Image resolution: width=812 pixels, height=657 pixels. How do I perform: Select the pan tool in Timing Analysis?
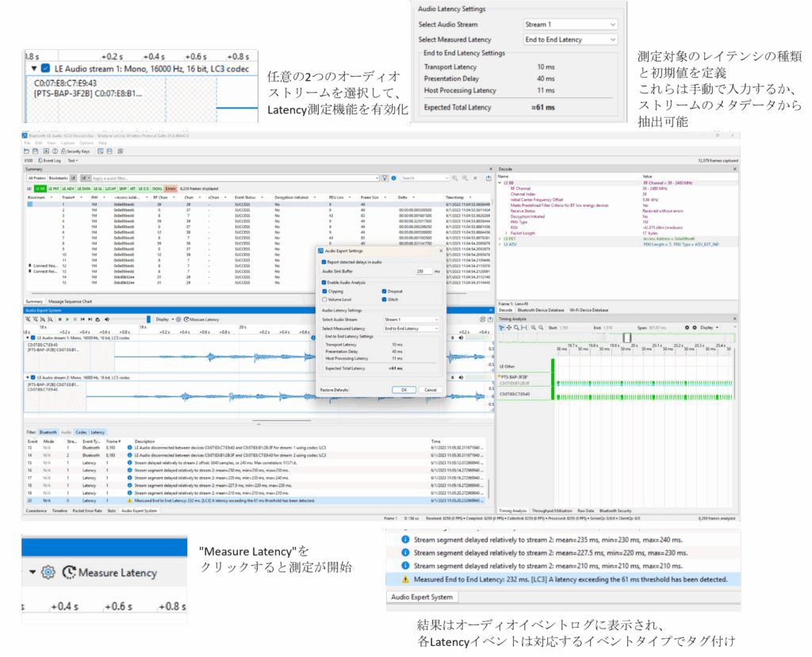[x=508, y=327]
